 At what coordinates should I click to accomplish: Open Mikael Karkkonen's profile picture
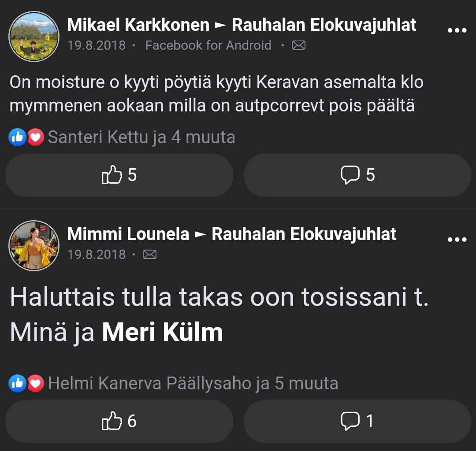pos(34,37)
